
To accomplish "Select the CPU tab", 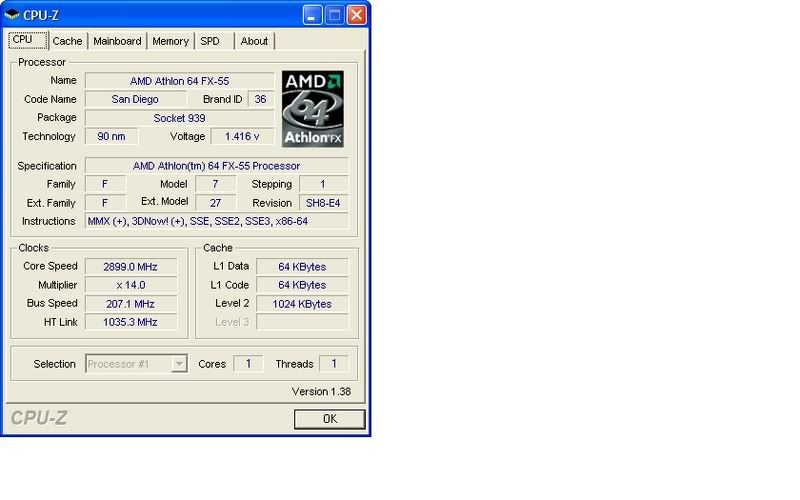I will click(x=28, y=40).
